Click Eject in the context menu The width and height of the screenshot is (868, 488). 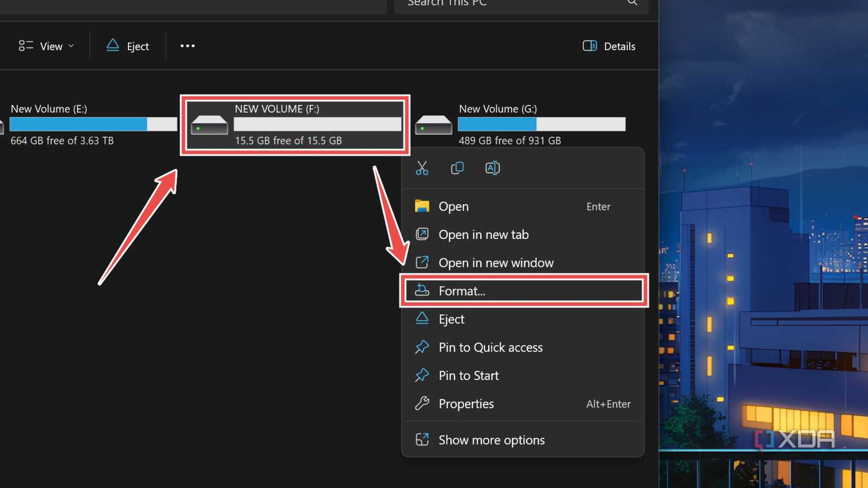[x=451, y=319]
